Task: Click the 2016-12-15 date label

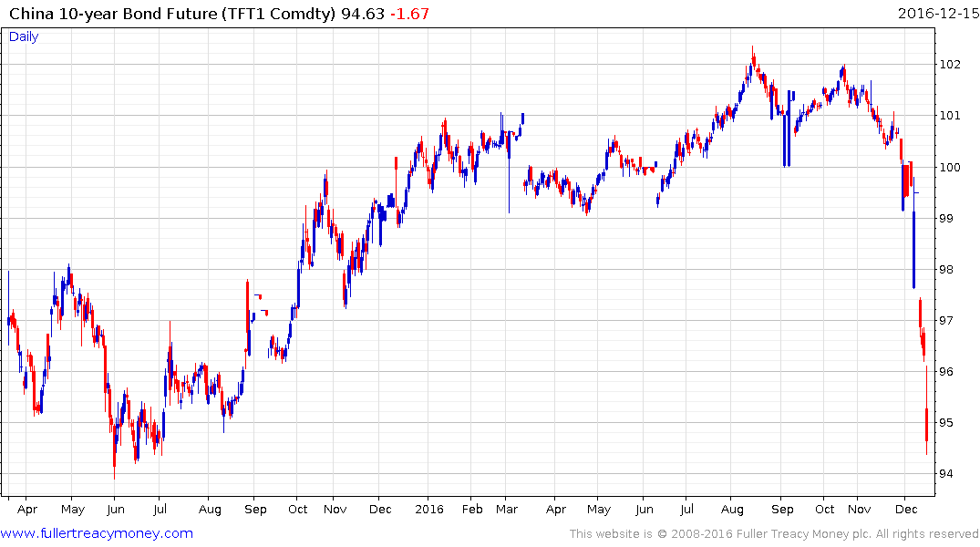Action: pyautogui.click(x=938, y=13)
